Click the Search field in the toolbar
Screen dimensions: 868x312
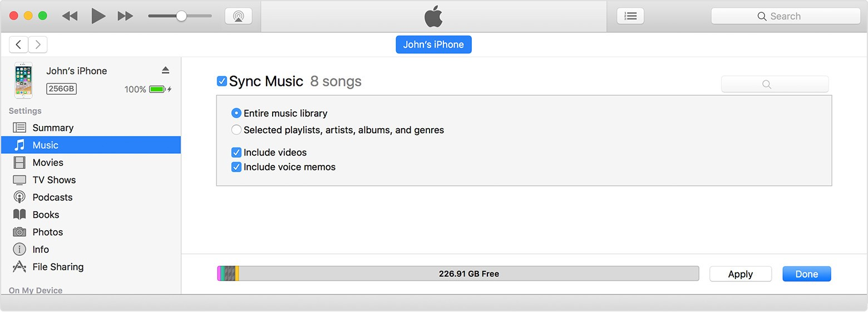tap(785, 16)
